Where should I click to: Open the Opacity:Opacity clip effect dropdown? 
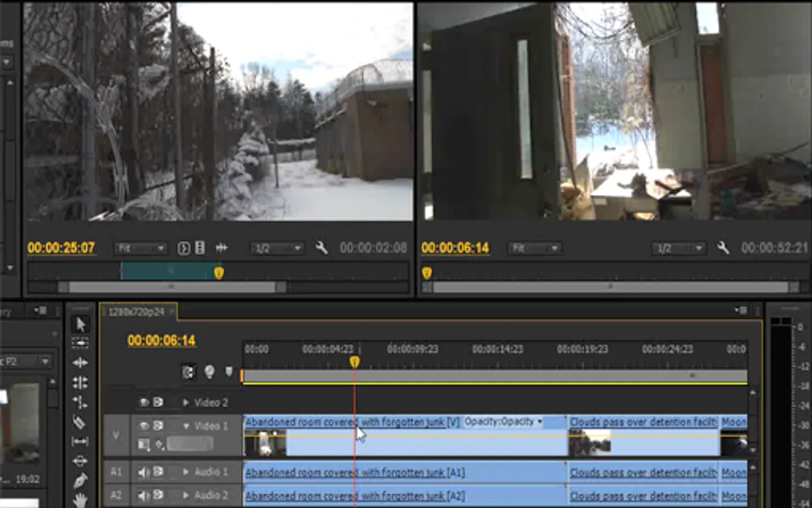tap(503, 422)
